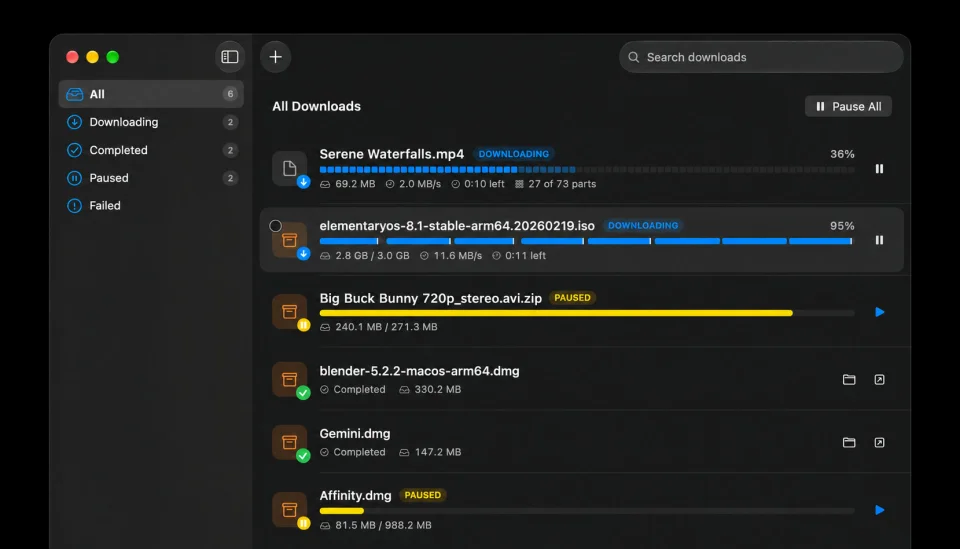
Task: Toggle the sidebar panel icon
Action: coord(230,57)
